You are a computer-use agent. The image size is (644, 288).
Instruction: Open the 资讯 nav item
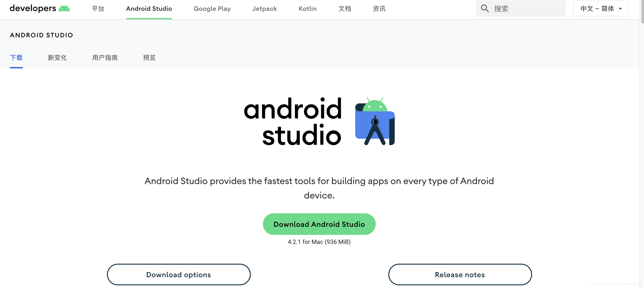[x=379, y=9]
